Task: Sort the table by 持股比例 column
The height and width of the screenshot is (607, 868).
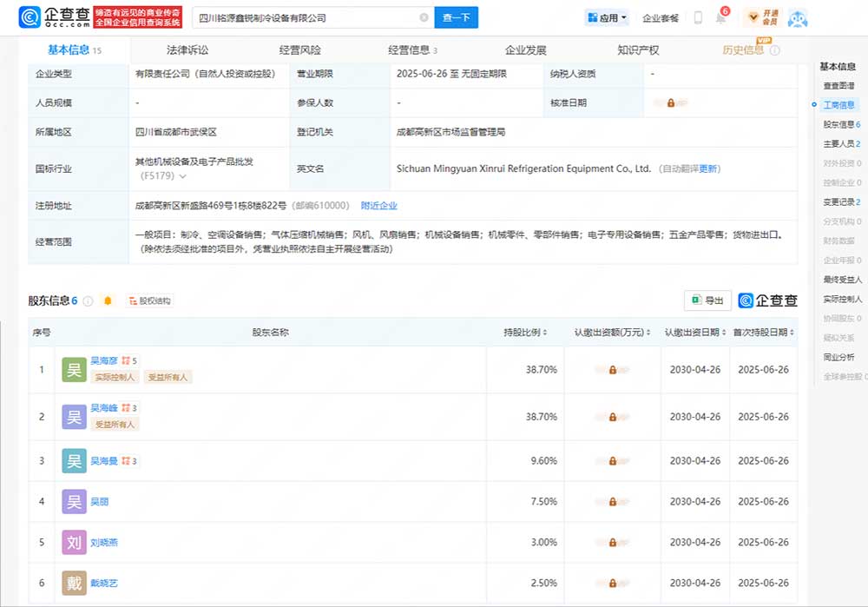Action: (x=526, y=333)
